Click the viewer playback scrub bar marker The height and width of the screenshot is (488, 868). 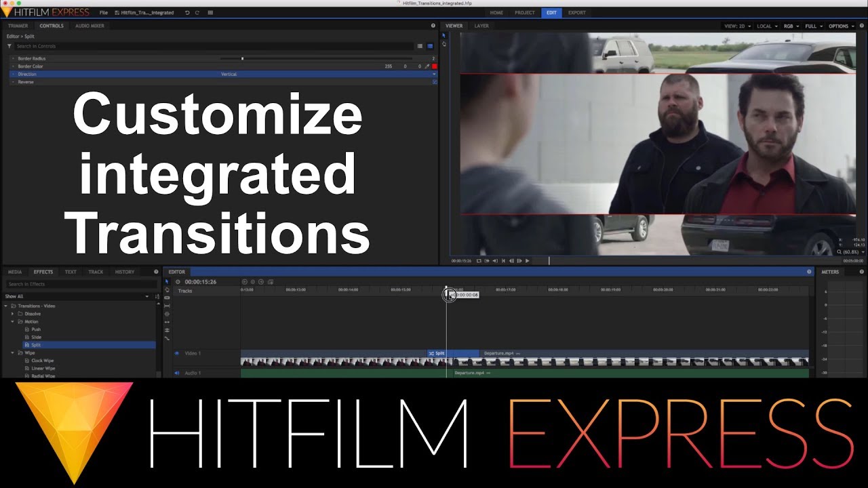click(x=549, y=261)
